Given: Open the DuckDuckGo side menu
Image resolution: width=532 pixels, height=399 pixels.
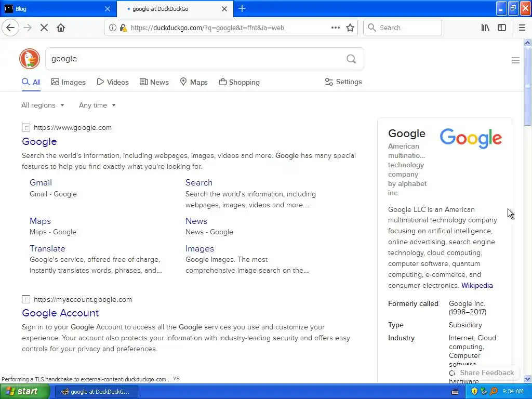Looking at the screenshot, I should [515, 60].
